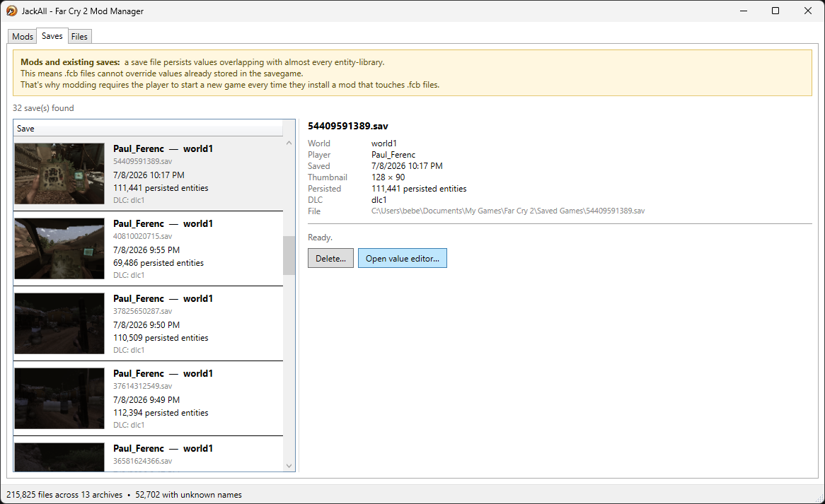
Task: Click '112,394 persisted entities' text
Action: click(161, 413)
